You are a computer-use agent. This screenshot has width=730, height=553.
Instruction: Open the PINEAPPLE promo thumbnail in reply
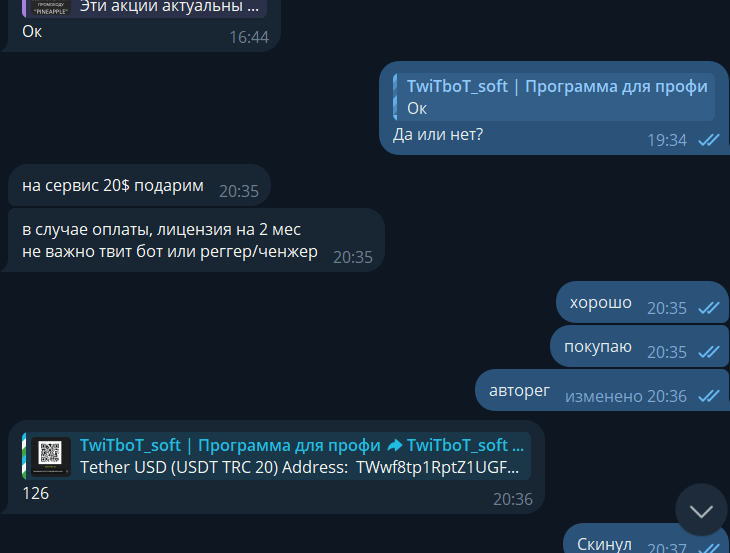coord(51,8)
